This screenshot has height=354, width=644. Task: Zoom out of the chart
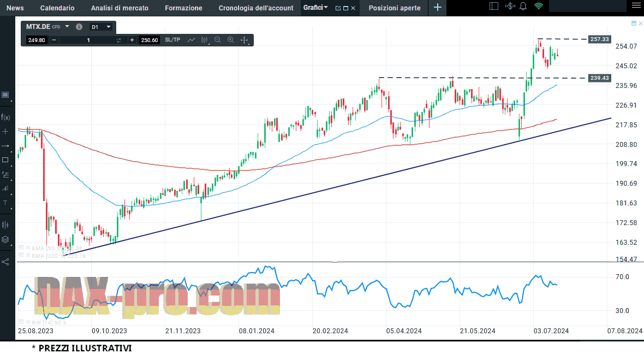pyautogui.click(x=218, y=40)
